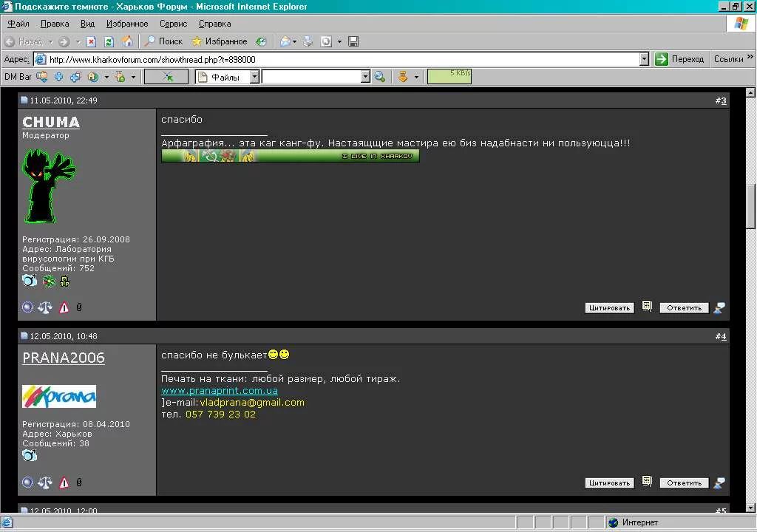The width and height of the screenshot is (757, 532).
Task: Open the Избранное menu
Action: [127, 24]
